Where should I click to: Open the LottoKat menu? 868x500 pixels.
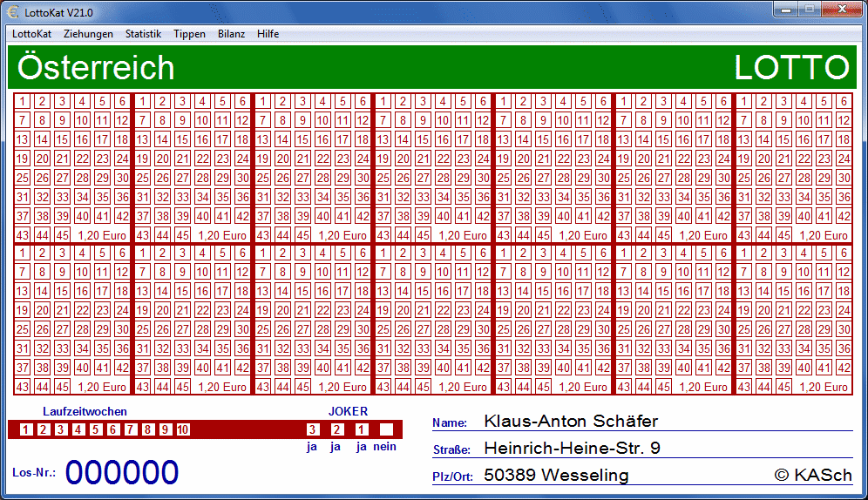(x=31, y=34)
